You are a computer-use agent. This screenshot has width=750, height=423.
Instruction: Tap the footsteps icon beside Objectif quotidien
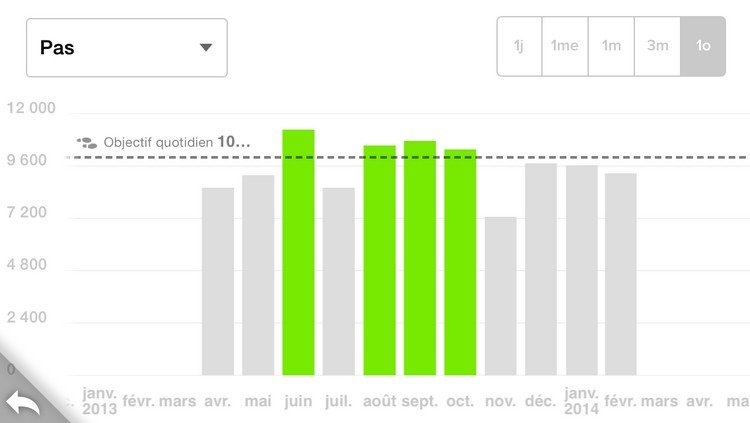(88, 143)
